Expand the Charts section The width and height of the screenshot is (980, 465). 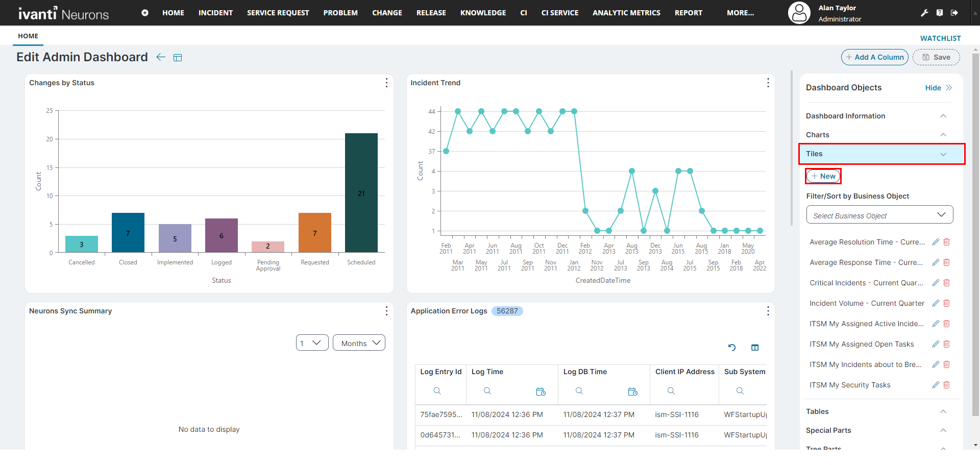[x=943, y=135]
